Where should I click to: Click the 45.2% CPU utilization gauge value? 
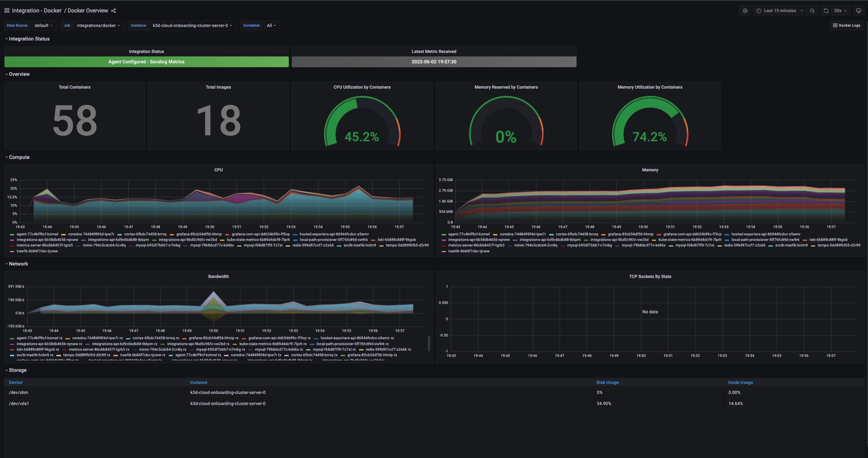coord(362,137)
